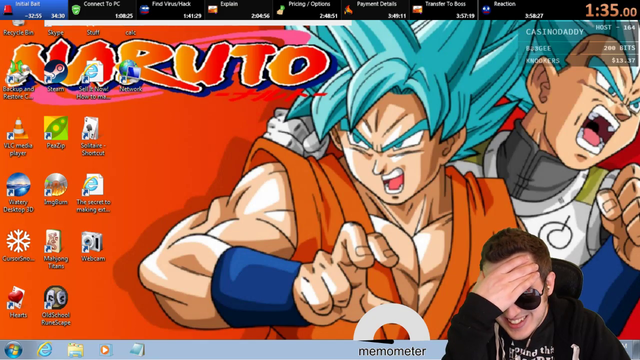Launch the ImgBurn shortcut

[x=56, y=189]
